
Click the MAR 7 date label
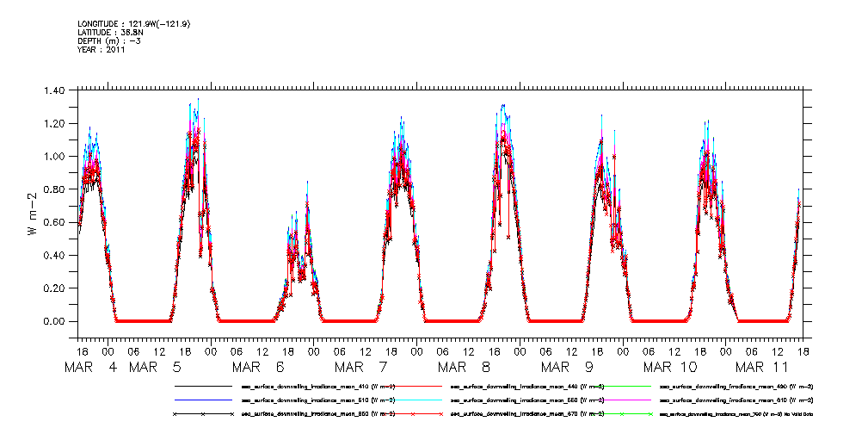pyautogui.click(x=362, y=367)
